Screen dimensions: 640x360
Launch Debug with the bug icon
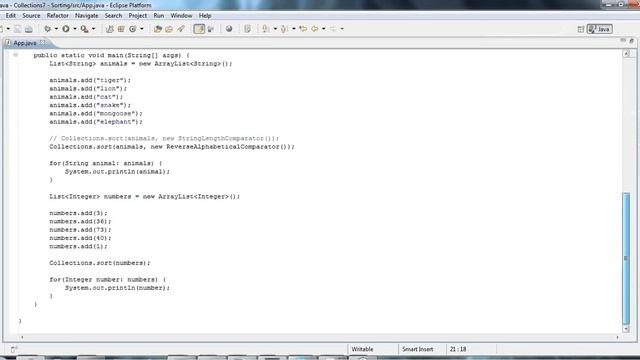click(x=47, y=29)
